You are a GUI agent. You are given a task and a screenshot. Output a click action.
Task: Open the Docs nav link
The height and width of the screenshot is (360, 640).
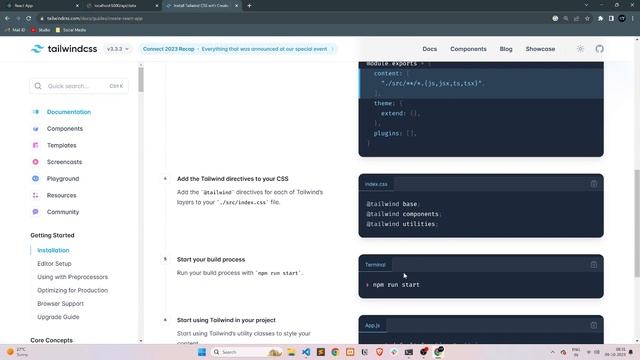pos(429,49)
